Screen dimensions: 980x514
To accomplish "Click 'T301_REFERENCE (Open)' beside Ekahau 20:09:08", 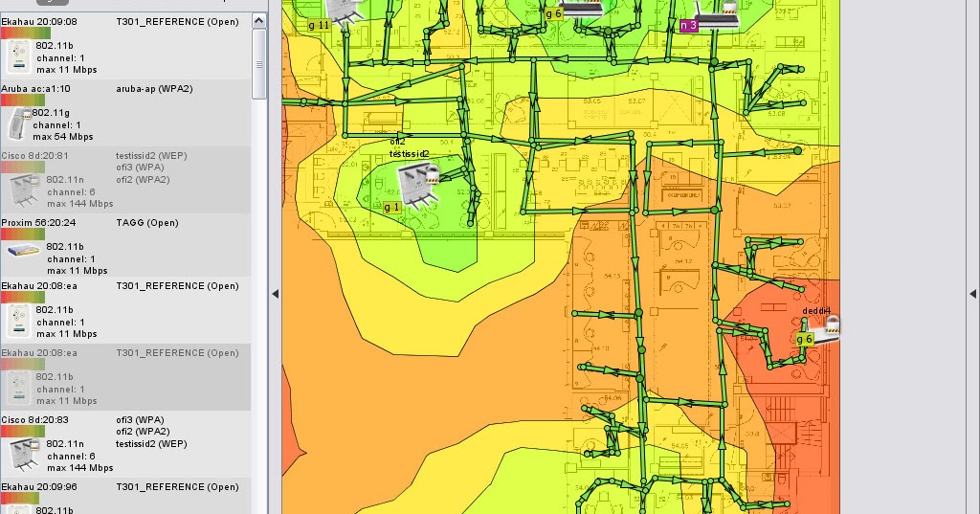I will pos(177,21).
